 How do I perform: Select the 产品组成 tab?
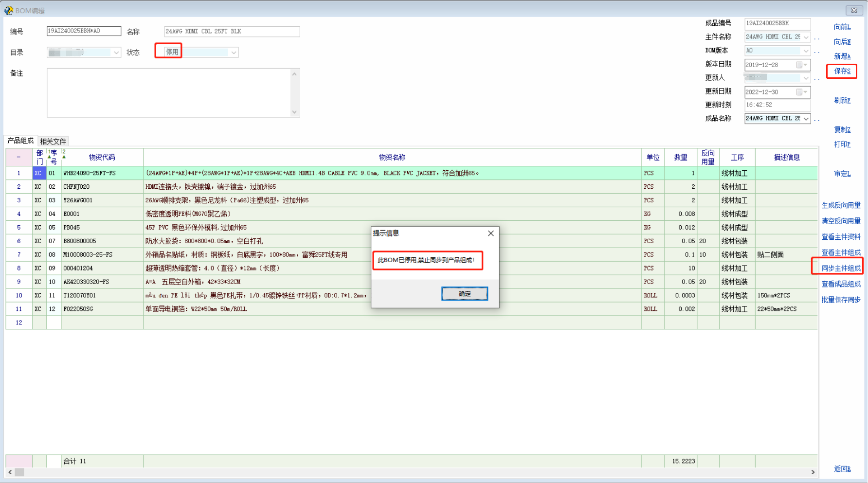tap(20, 141)
